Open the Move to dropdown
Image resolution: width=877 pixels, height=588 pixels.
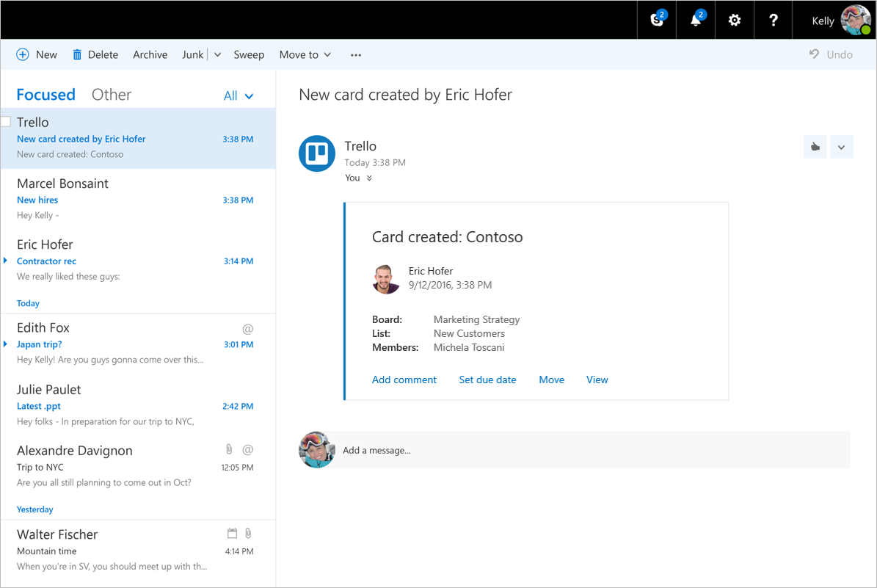pos(305,55)
